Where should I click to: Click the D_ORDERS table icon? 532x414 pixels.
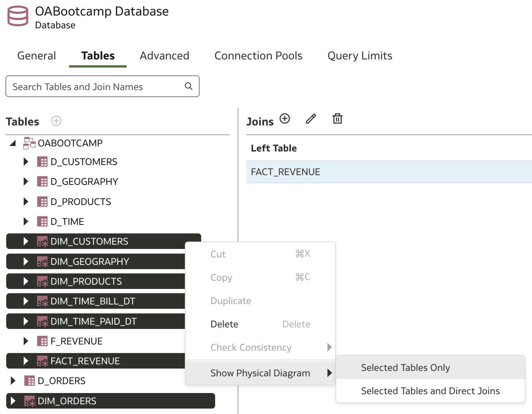(30, 381)
